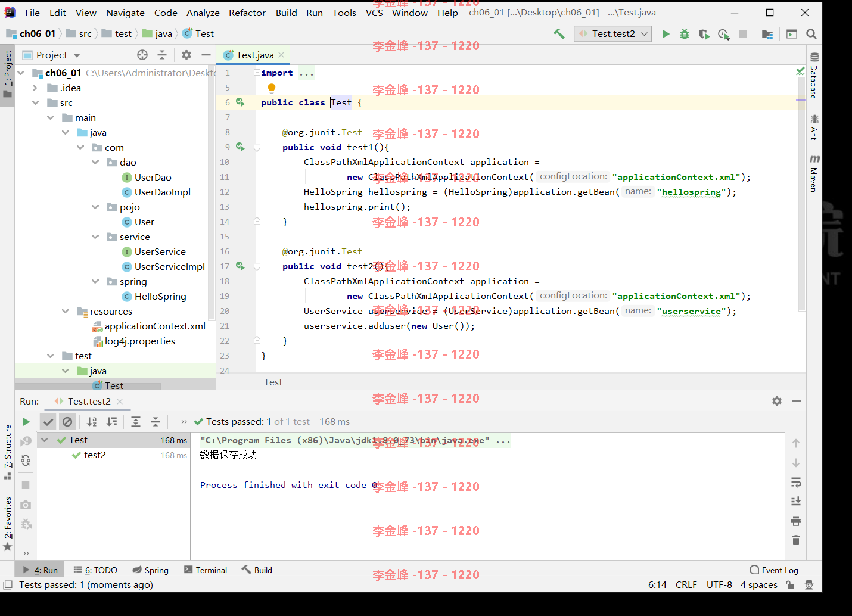Select test2 in test results
The image size is (852, 616).
pos(95,455)
